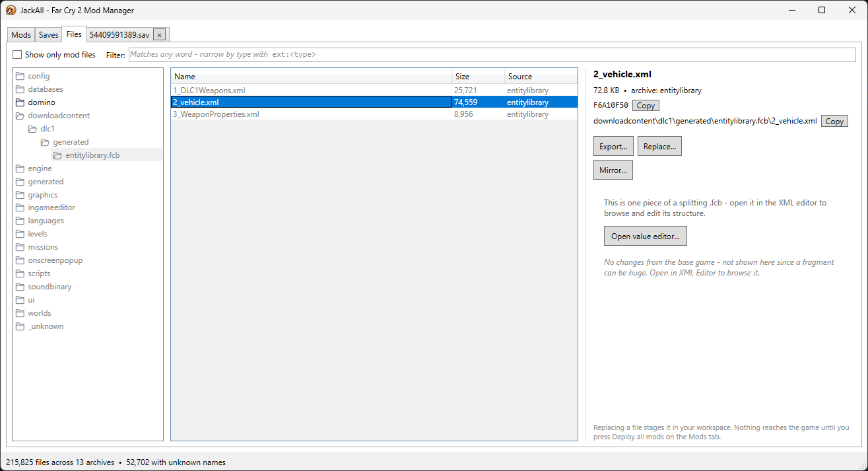Click the Replace... button
The width and height of the screenshot is (868, 471).
(659, 147)
